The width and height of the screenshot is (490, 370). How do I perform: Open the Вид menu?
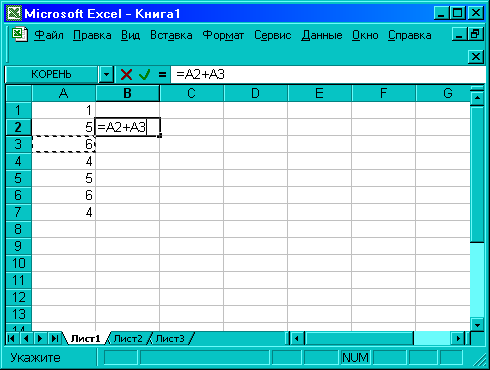[130, 35]
